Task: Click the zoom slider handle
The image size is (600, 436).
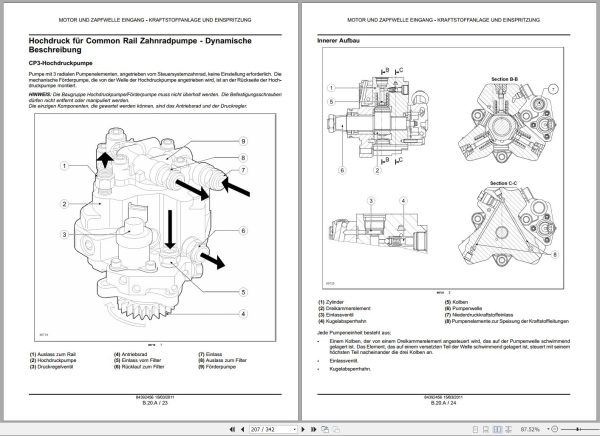Action: coord(578,429)
